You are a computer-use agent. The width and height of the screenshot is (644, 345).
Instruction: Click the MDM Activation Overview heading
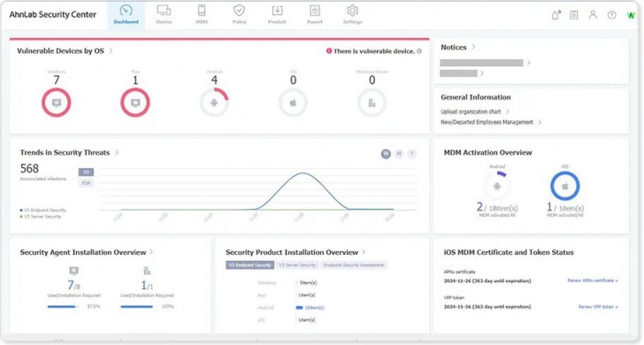coord(487,152)
